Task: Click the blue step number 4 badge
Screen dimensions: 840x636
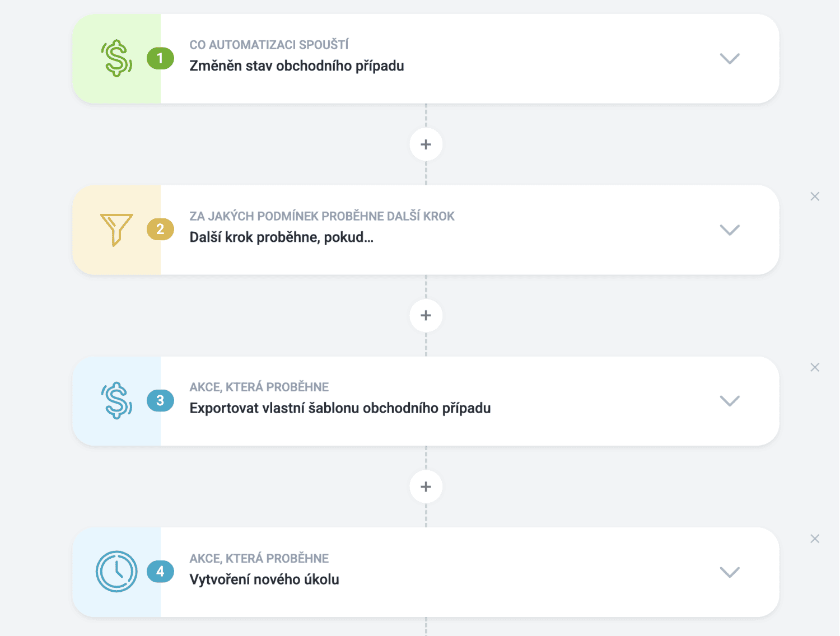Action: (160, 572)
